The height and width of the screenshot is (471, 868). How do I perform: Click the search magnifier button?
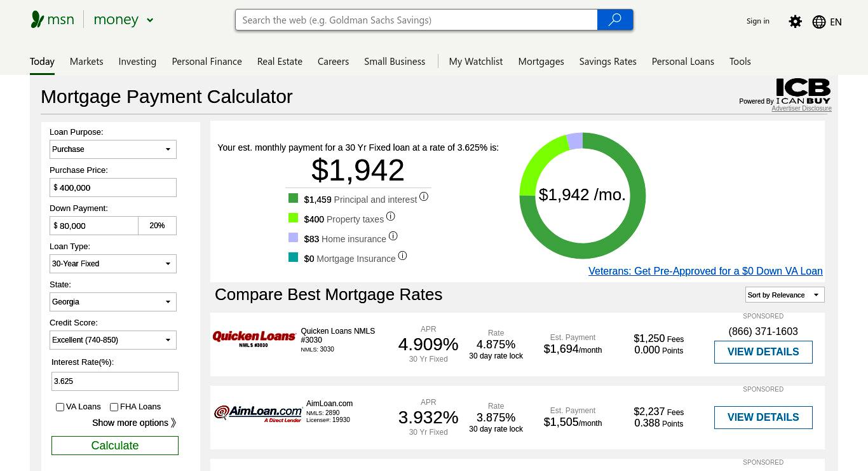pos(614,20)
